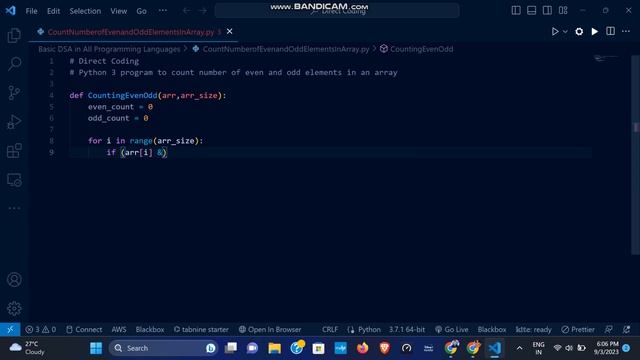Run the Python file with play outline
This screenshot has height=360, width=640.
click(555, 31)
